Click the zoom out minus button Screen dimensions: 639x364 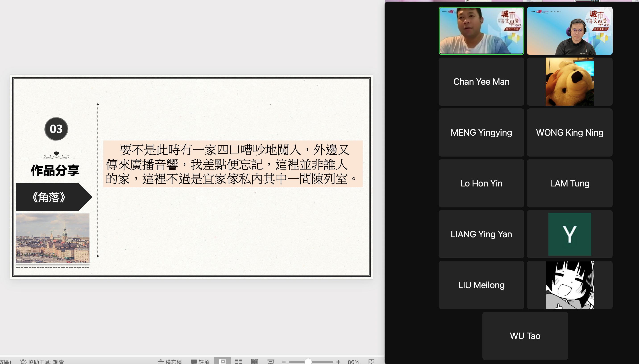pos(284,362)
